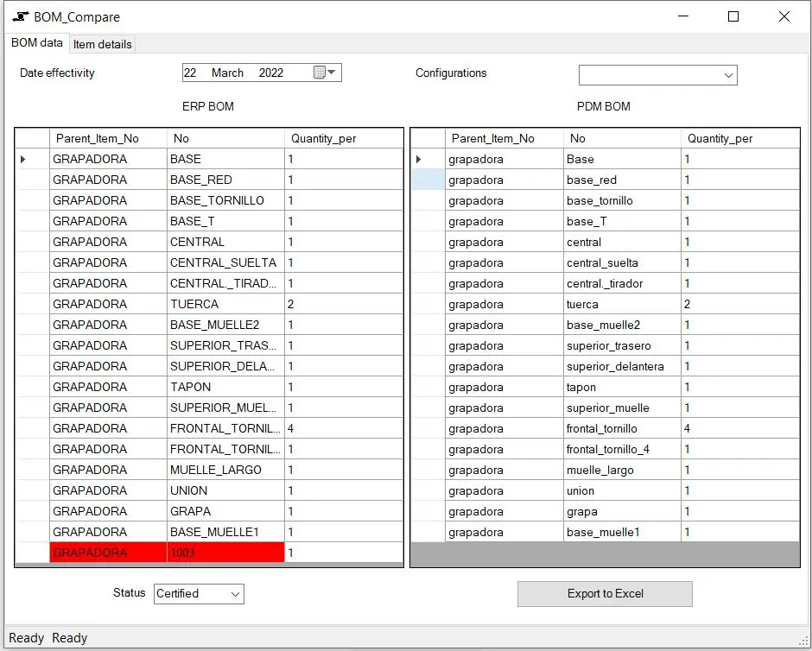Select the BOM data tab
812x651 pixels.
[x=36, y=43]
